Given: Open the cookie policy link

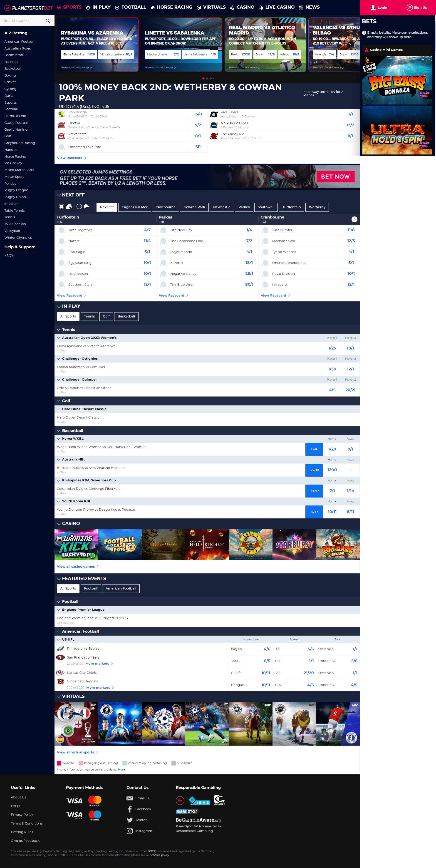Looking at the screenshot, I should point(160,855).
